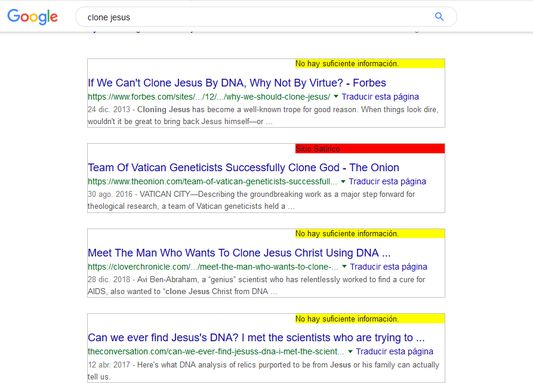Image resolution: width=533 pixels, height=383 pixels.
Task: Translate the Clover Chronicle result page
Action: (389, 267)
